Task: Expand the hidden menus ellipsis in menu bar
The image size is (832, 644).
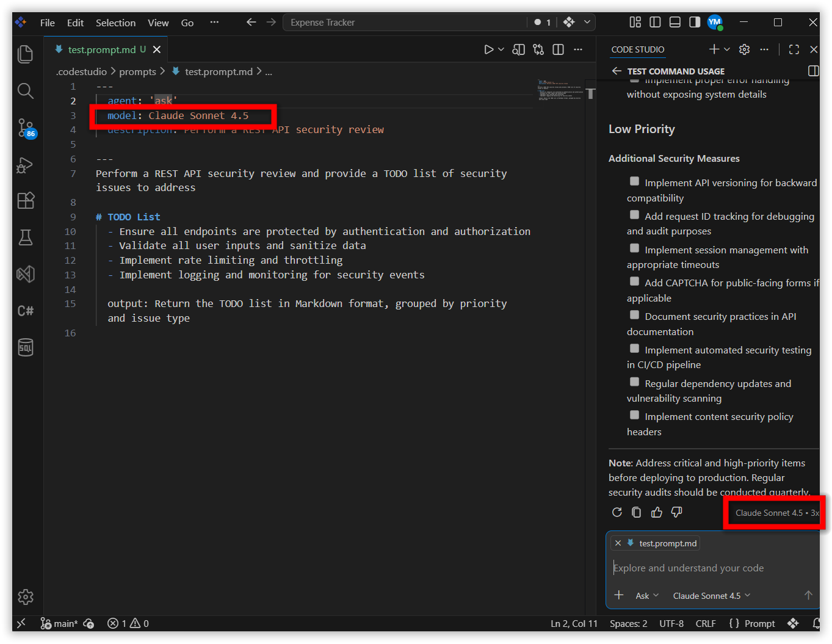Action: point(214,22)
